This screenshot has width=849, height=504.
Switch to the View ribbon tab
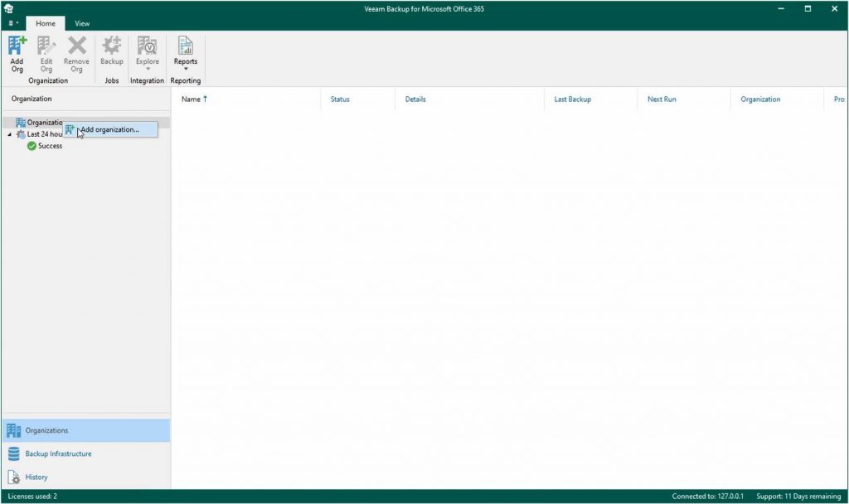pyautogui.click(x=82, y=23)
